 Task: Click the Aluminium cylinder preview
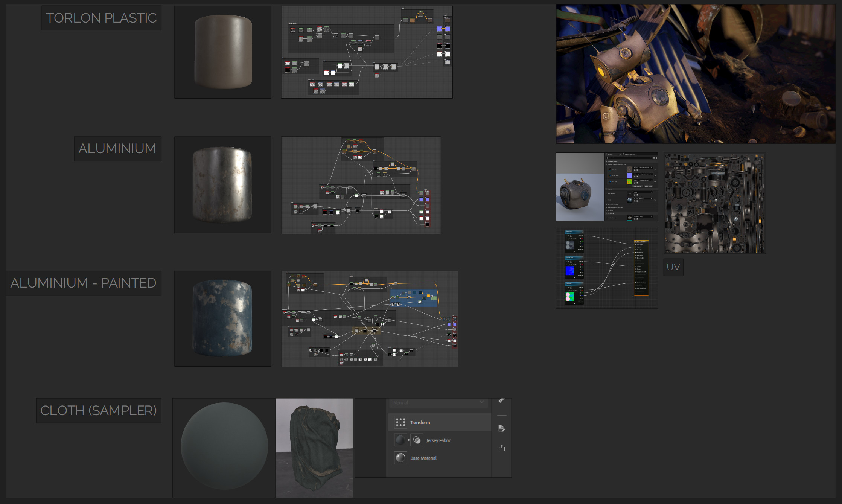click(223, 185)
